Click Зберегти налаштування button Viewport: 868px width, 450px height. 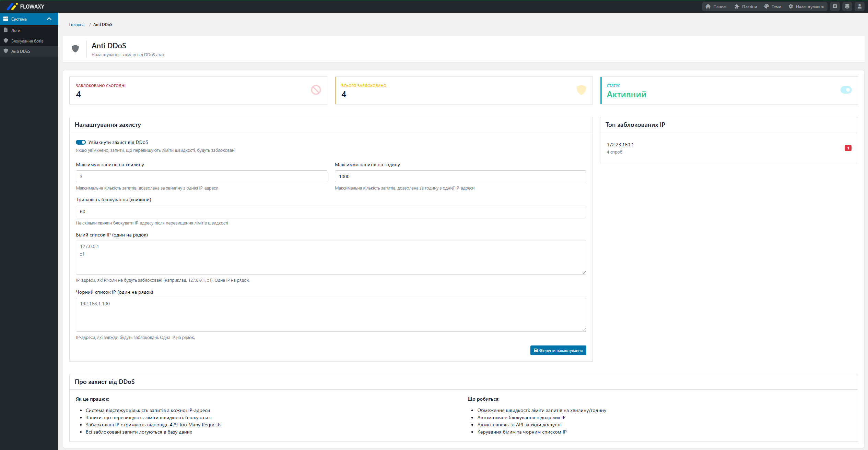[x=558, y=350]
